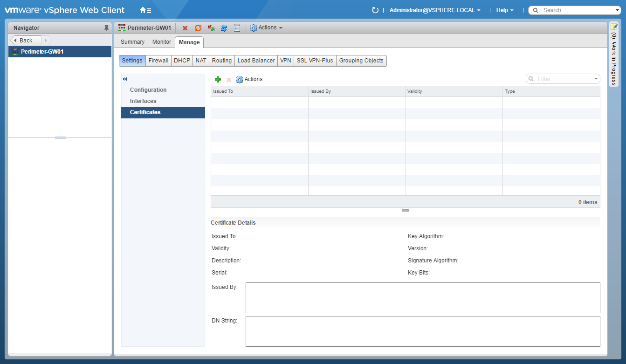This screenshot has height=364, width=626.
Task: Click the notepad tech support log icon
Action: [237, 28]
